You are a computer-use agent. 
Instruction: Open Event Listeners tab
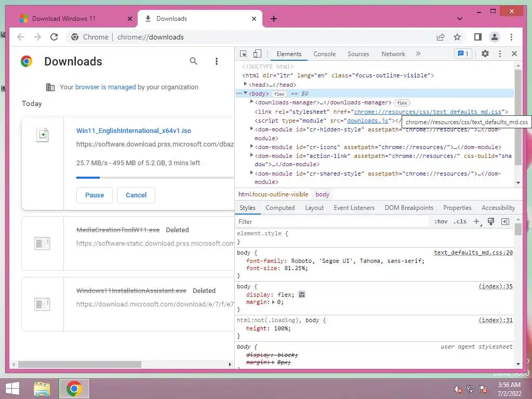point(354,208)
